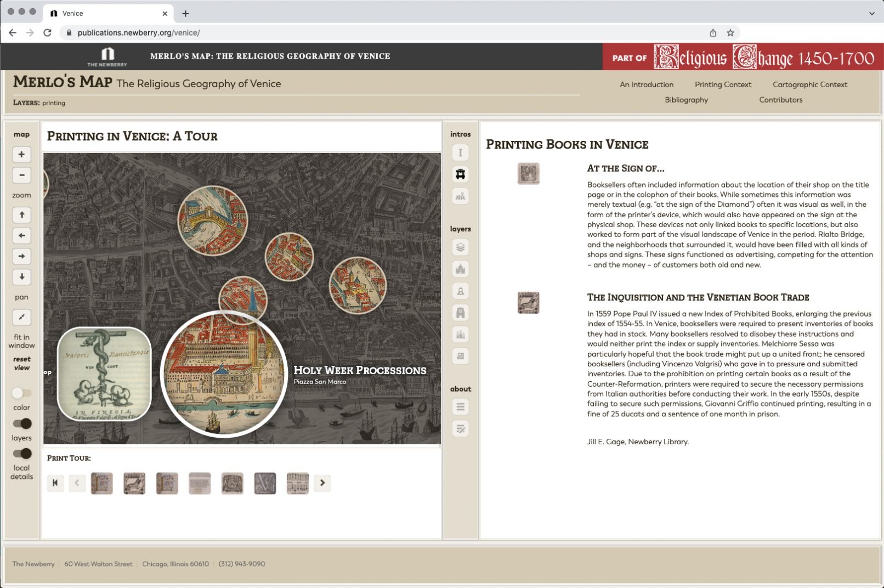Pan the map right with the right arrow
Image resolution: width=884 pixels, height=588 pixels.
click(x=21, y=256)
